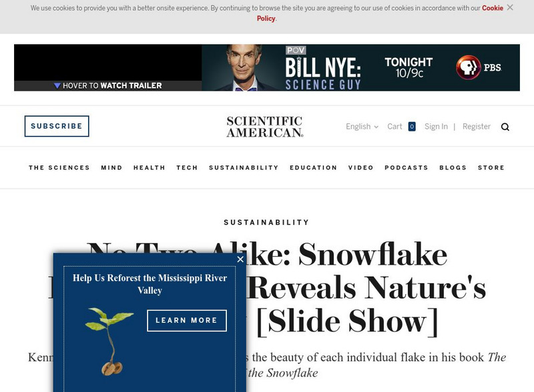Screen dimensions: 534x392
Task: Dismiss the cookie notice banner
Action: point(510,7)
